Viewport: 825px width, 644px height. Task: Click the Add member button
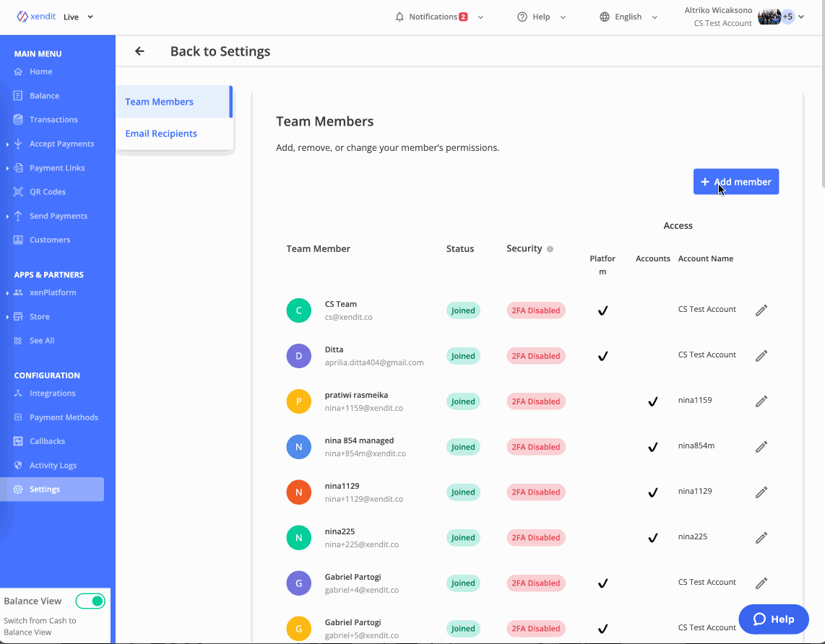click(x=736, y=181)
